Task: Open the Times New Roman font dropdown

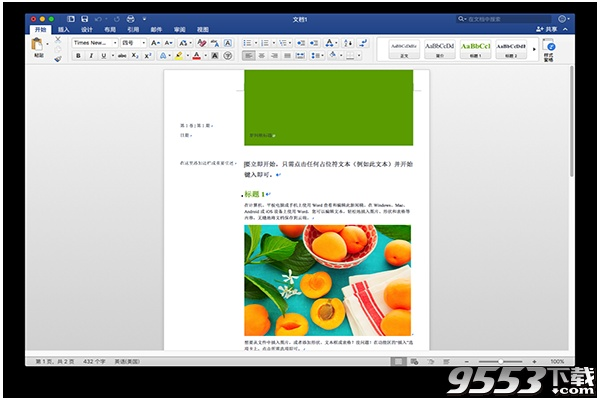Action: pos(94,43)
